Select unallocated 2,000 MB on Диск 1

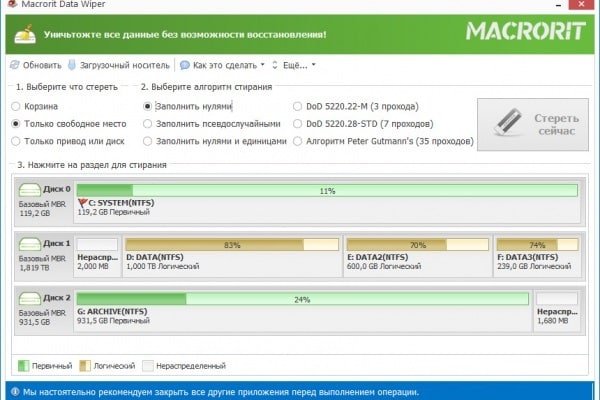97,255
